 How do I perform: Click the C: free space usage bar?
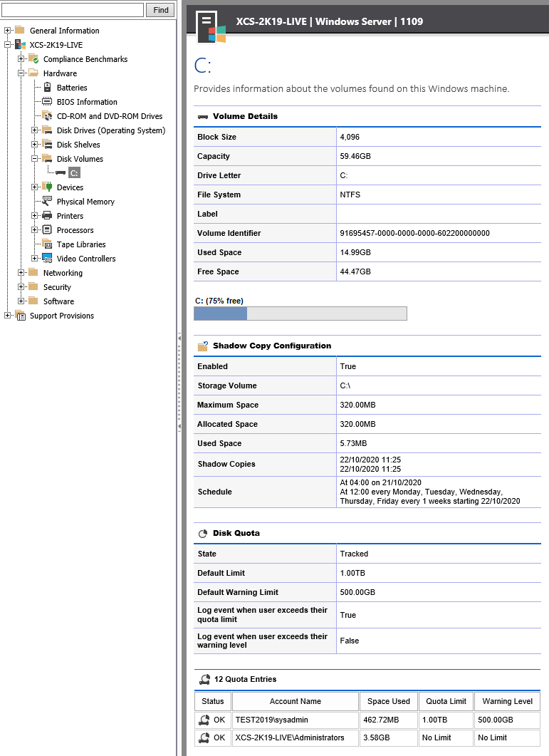click(300, 314)
